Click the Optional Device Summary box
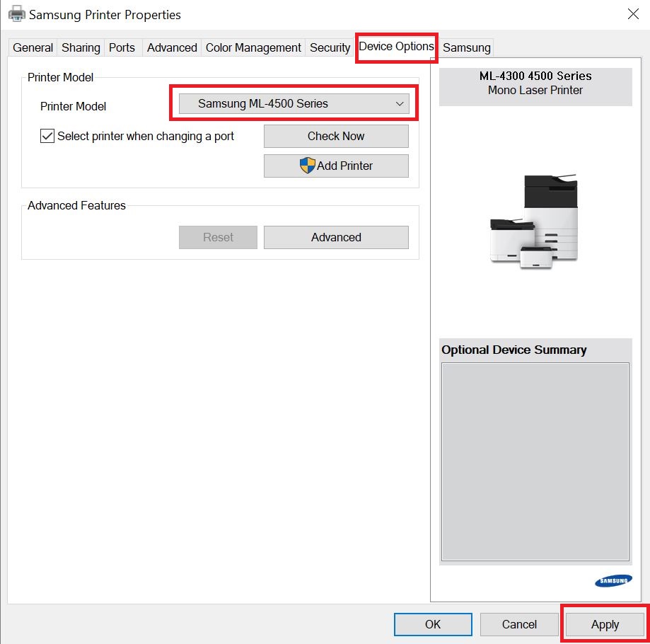Screen dimensions: 650x644 (x=535, y=461)
